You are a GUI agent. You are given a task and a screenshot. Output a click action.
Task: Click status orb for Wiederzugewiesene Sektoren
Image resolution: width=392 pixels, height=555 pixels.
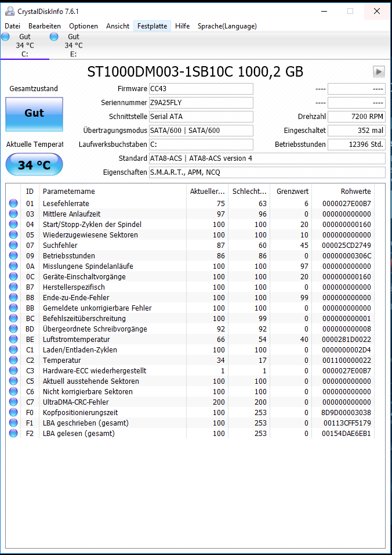[13, 235]
